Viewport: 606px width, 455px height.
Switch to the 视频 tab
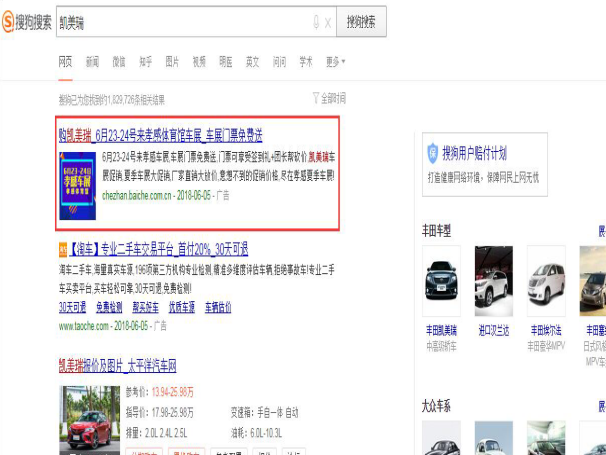pyautogui.click(x=199, y=61)
